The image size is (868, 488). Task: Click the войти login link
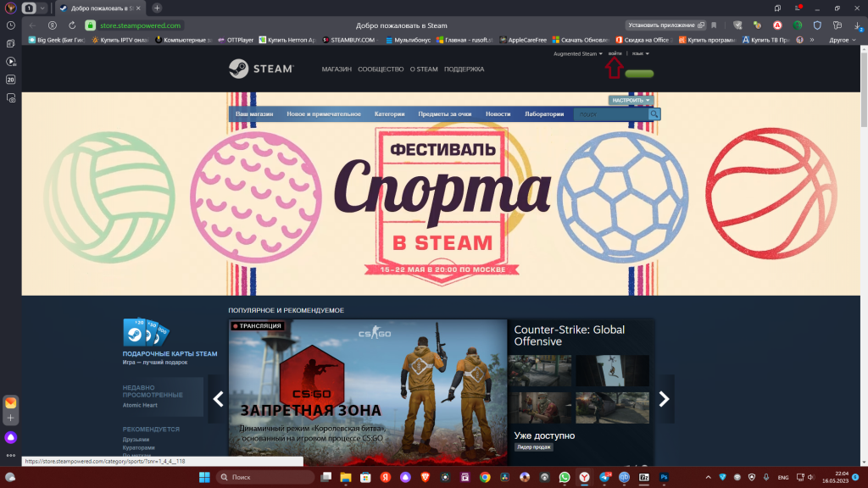coord(615,54)
